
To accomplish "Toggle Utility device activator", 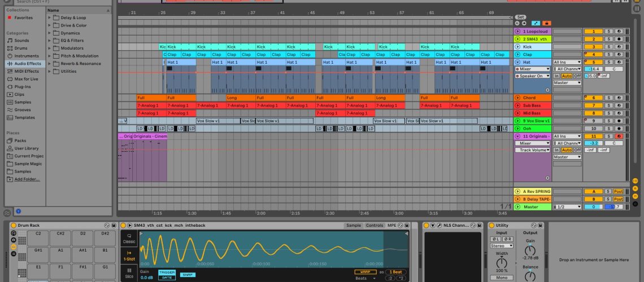I will 491,226.
